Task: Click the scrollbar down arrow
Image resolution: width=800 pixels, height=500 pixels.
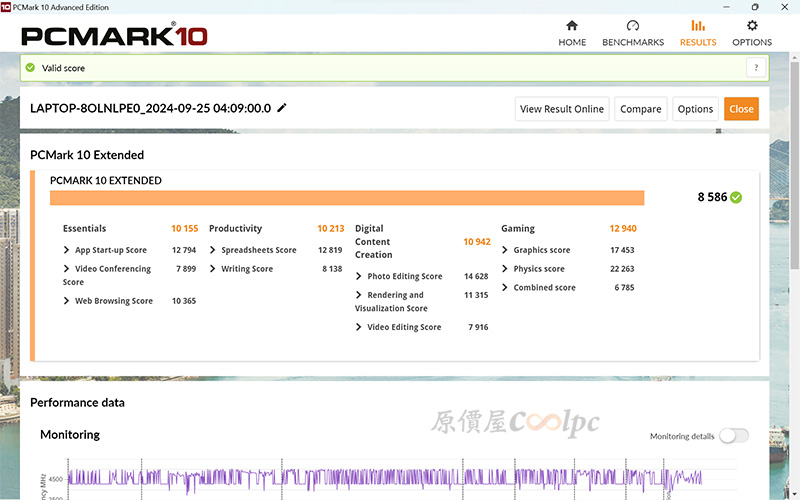Action: click(x=794, y=495)
